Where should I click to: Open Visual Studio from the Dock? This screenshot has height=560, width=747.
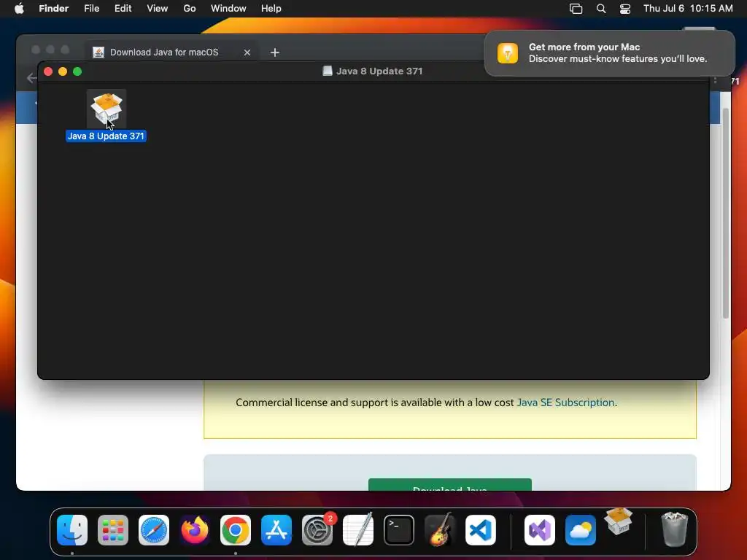pyautogui.click(x=539, y=530)
